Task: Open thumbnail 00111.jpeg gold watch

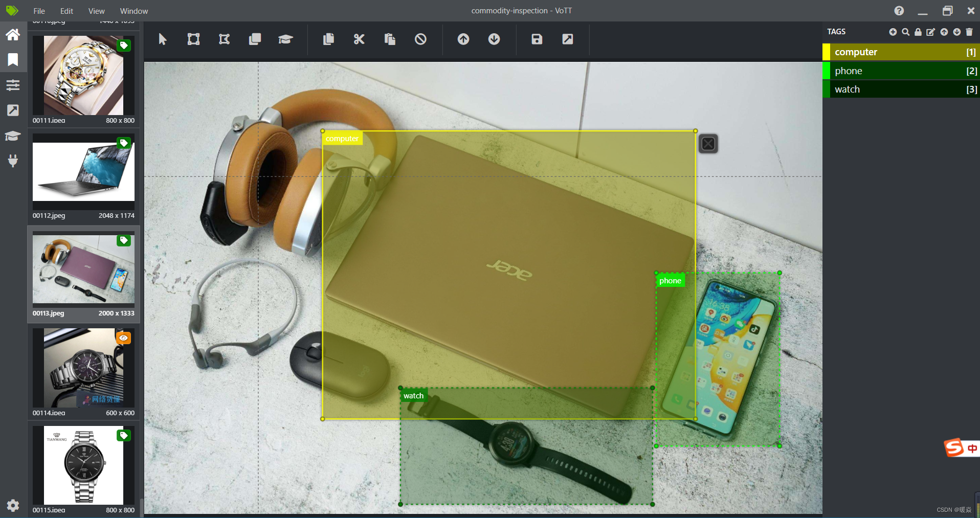Action: point(83,76)
